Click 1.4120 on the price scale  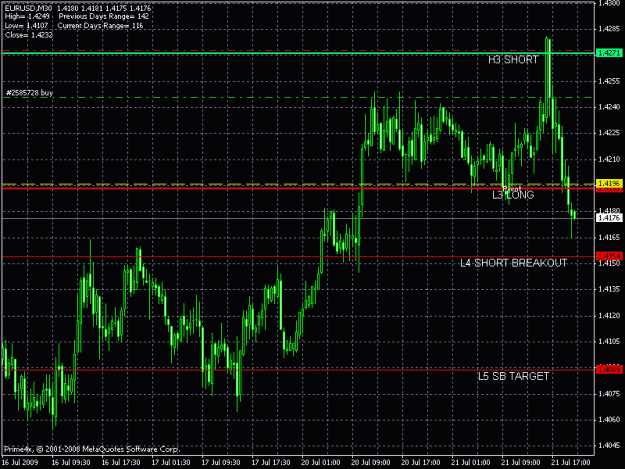coord(609,316)
